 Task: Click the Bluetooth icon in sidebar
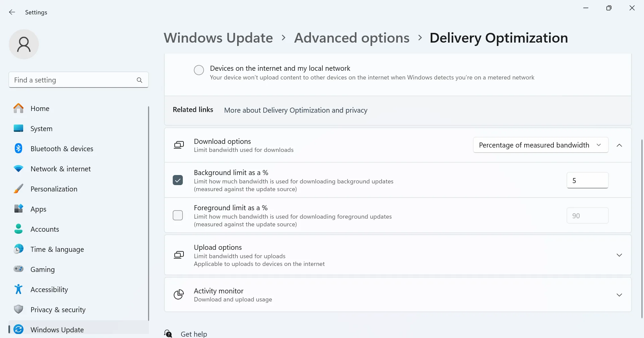click(x=18, y=149)
